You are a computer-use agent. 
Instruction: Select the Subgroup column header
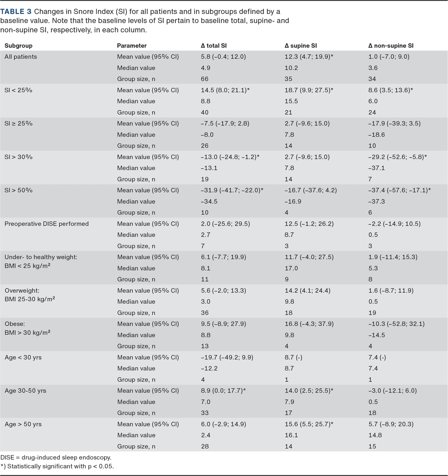[18, 46]
